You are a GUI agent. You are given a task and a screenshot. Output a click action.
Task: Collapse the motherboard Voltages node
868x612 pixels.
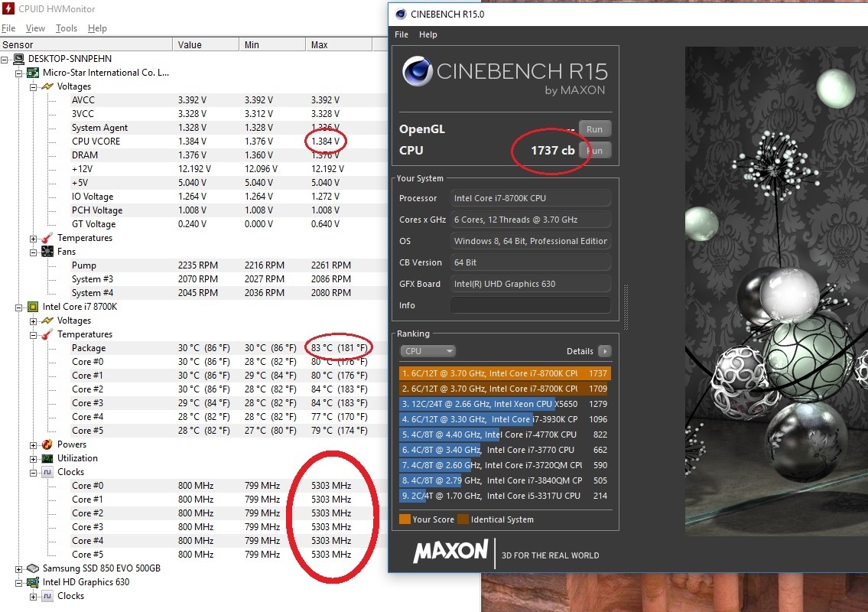[x=33, y=87]
